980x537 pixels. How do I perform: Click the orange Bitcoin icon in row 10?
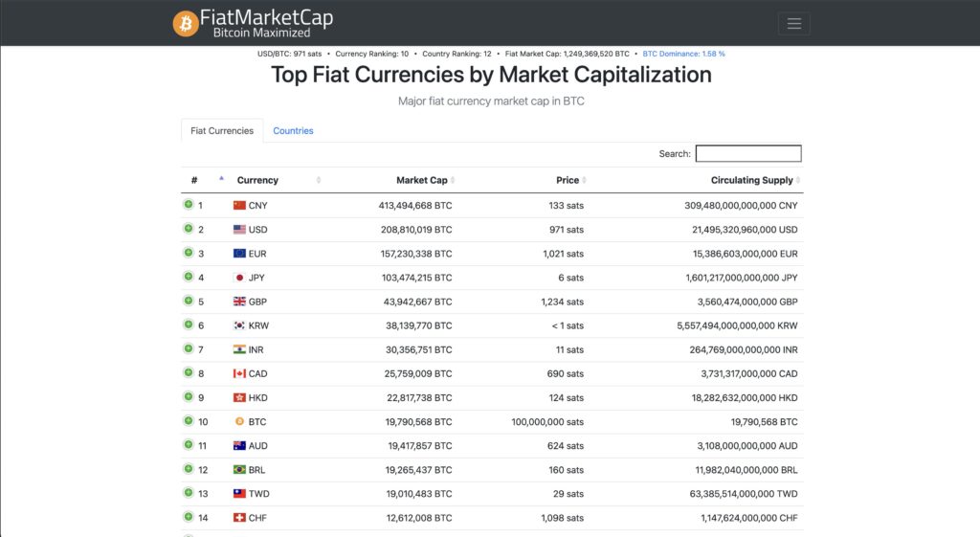coord(239,421)
